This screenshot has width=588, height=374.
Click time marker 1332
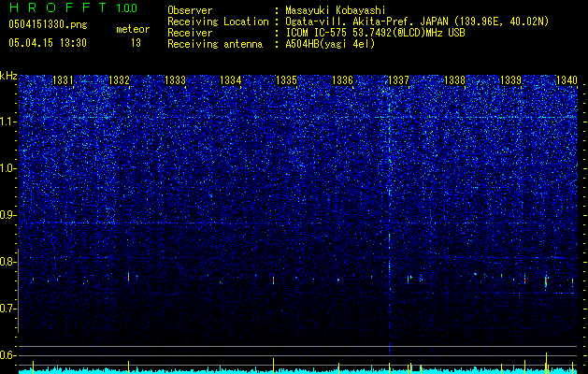tap(119, 79)
